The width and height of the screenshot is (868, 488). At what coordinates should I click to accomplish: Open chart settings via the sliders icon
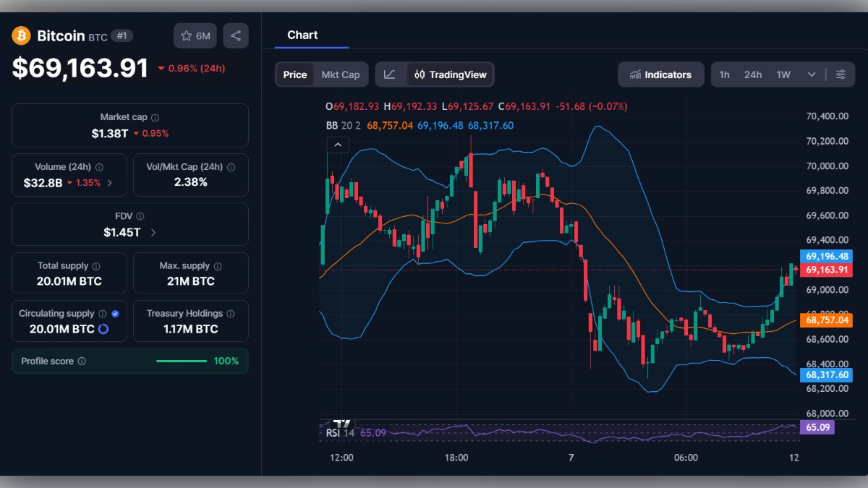[x=841, y=74]
